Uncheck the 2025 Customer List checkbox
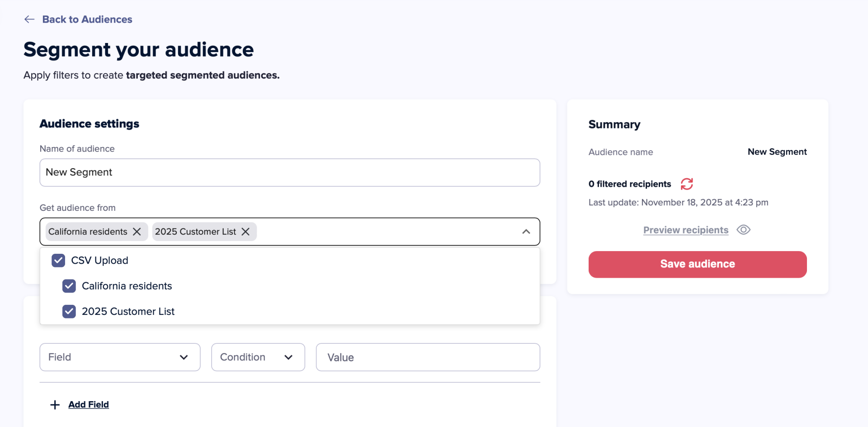This screenshot has height=427, width=868. pyautogui.click(x=69, y=311)
